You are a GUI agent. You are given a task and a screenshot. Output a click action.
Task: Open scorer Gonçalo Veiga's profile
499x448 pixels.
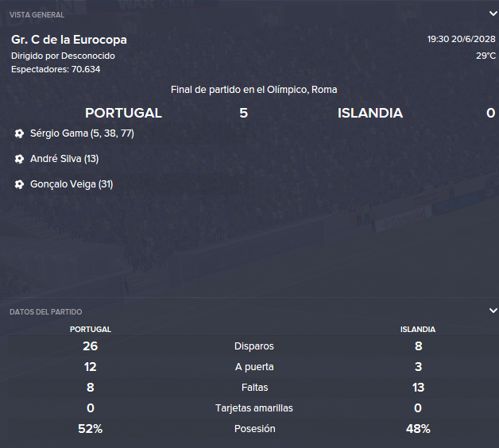click(x=63, y=184)
